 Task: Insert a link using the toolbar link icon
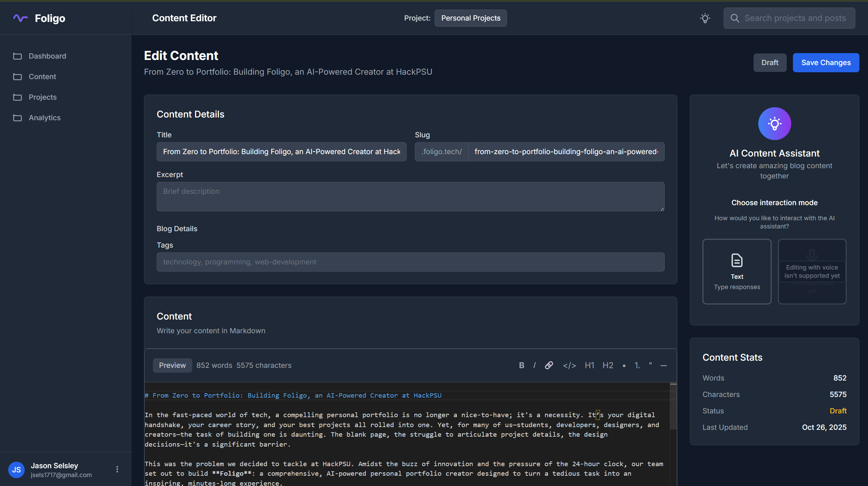(549, 365)
